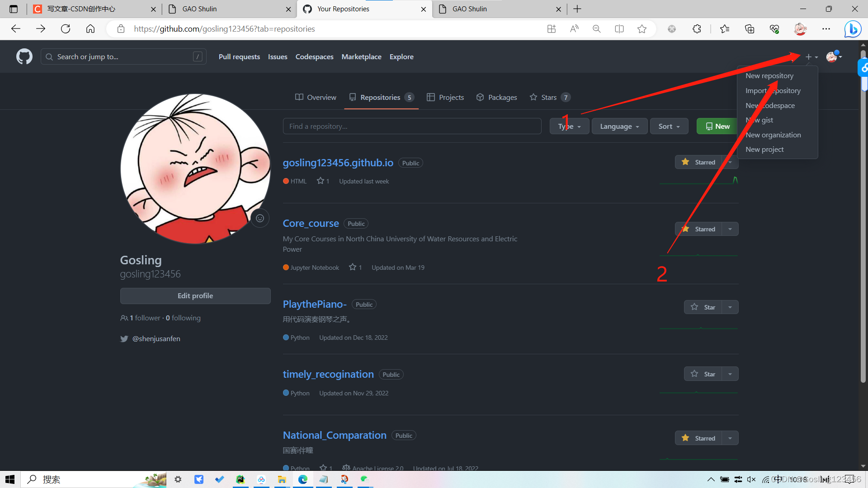
Task: Open Microsoft Edge from the taskbar
Action: coord(303,479)
